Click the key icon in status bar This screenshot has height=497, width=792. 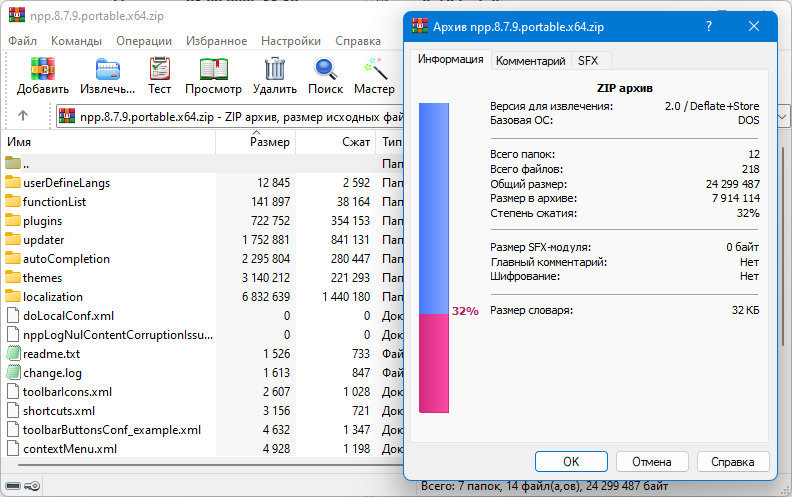32,486
